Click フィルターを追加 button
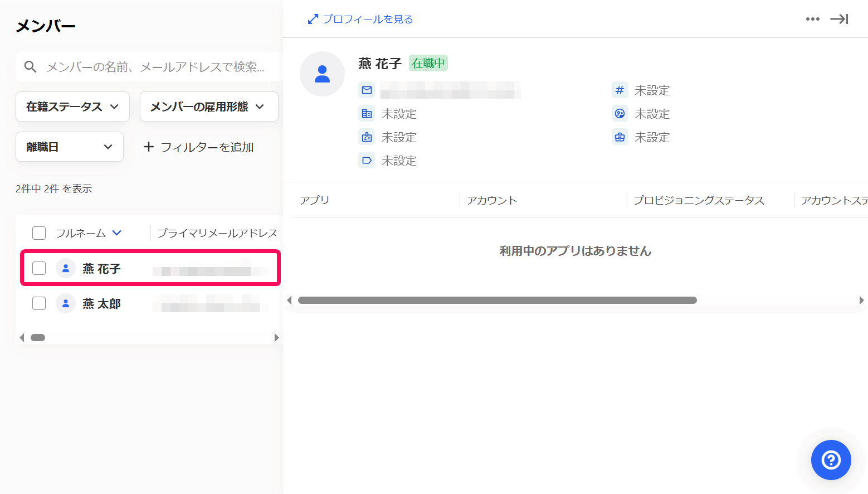This screenshot has height=494, width=868. (x=199, y=147)
